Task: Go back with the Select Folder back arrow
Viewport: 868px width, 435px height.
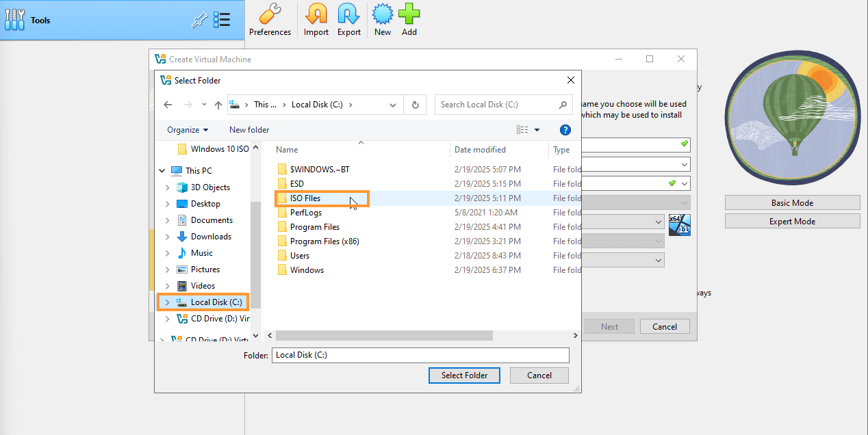Action: [168, 105]
